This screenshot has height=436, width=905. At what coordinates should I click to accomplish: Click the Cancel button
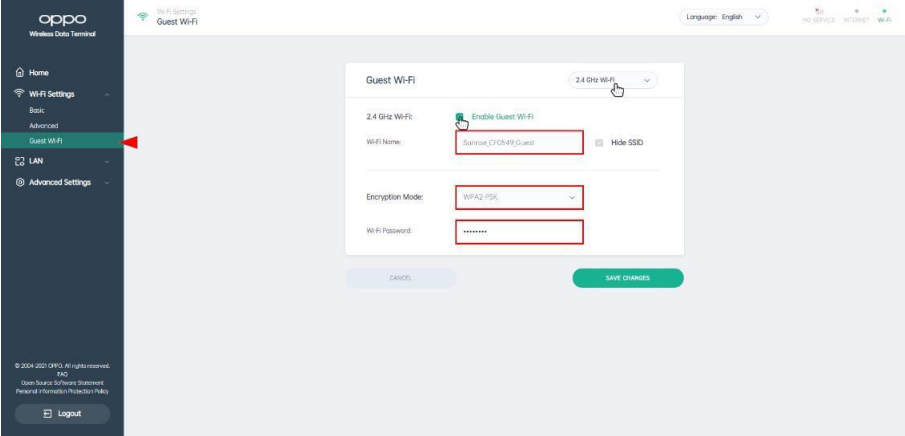click(400, 278)
